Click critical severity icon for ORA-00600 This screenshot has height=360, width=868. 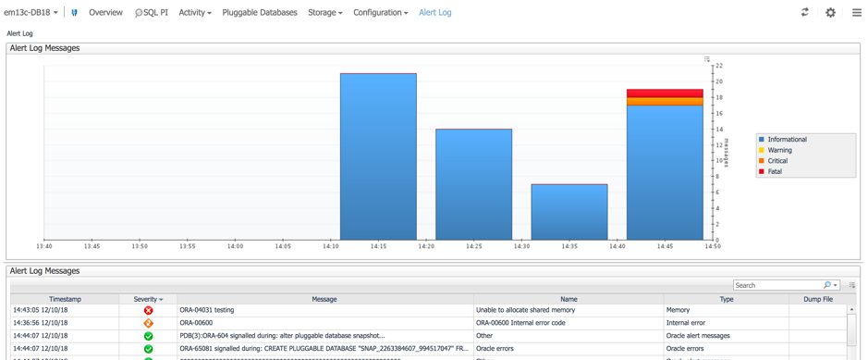[x=148, y=324]
